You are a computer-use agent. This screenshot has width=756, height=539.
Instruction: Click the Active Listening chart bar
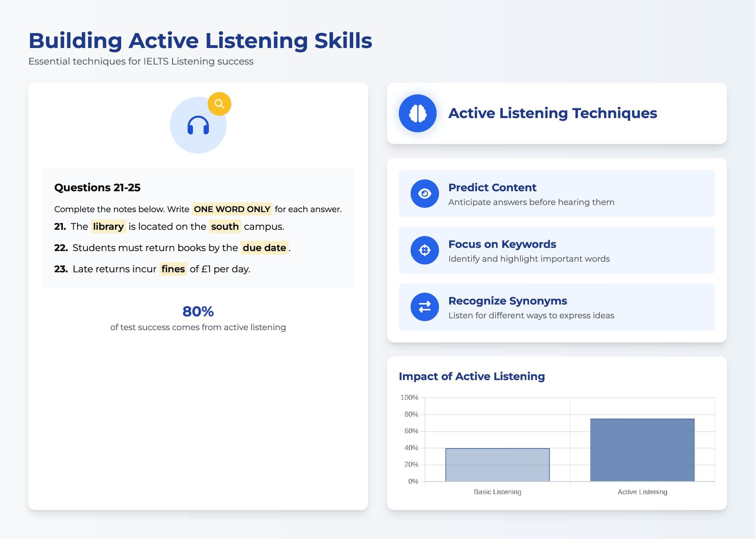click(x=642, y=450)
